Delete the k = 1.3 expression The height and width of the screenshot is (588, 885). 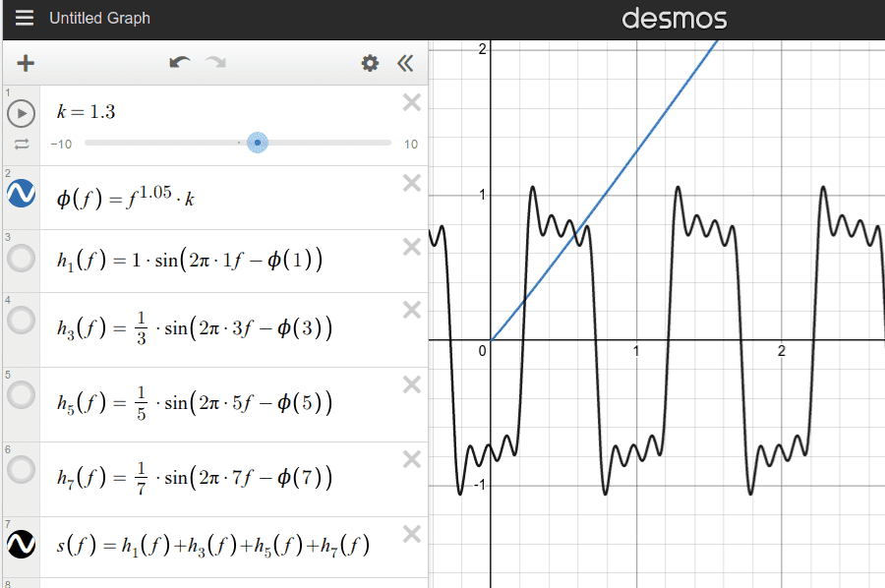point(412,102)
